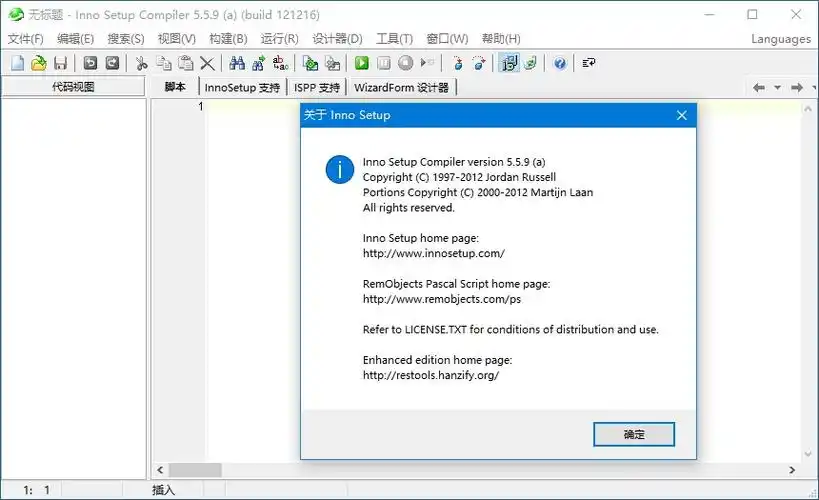Open the 设计器(D) menu
Image resolution: width=819 pixels, height=500 pixels.
coord(337,39)
